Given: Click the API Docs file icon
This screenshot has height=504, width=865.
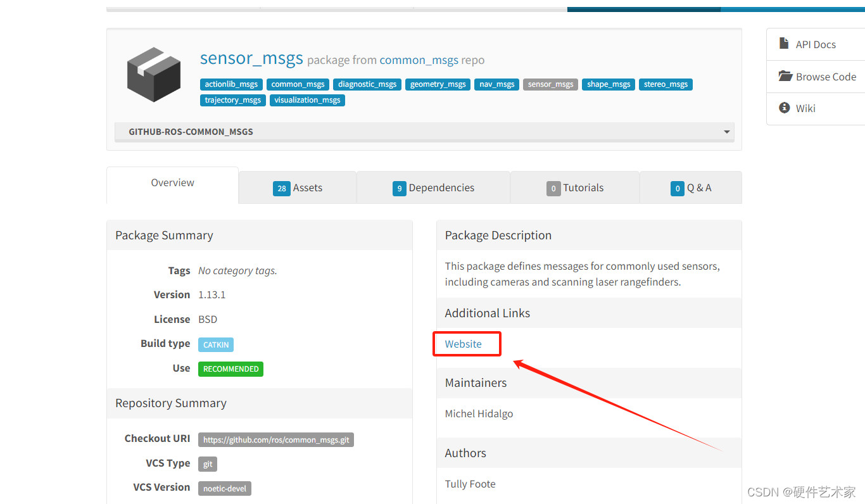Looking at the screenshot, I should coord(784,44).
